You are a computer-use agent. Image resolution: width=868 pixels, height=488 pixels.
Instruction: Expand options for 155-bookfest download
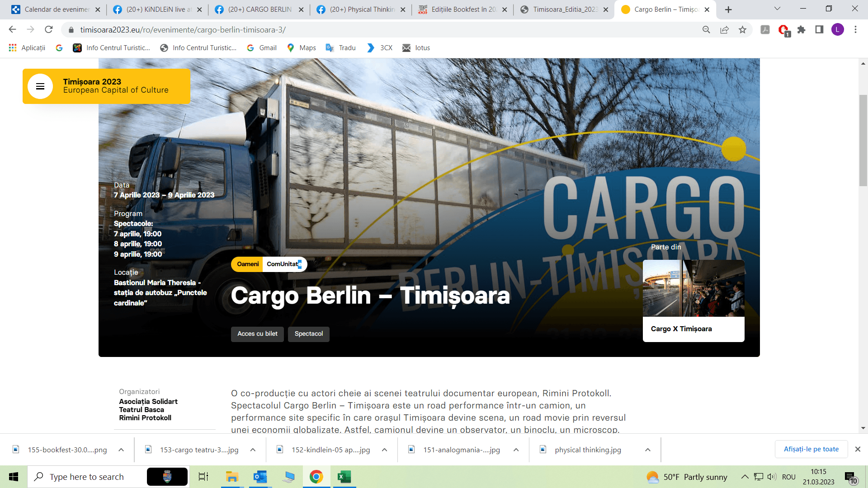tap(121, 450)
